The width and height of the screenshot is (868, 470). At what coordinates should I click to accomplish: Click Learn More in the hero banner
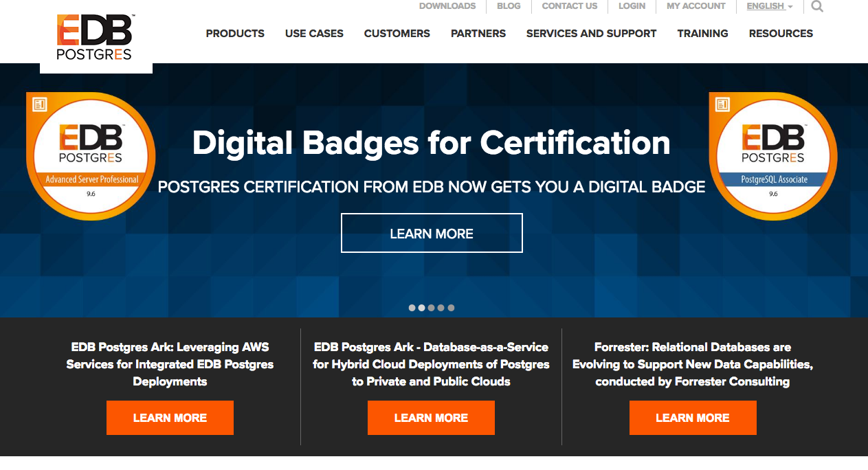tap(432, 233)
